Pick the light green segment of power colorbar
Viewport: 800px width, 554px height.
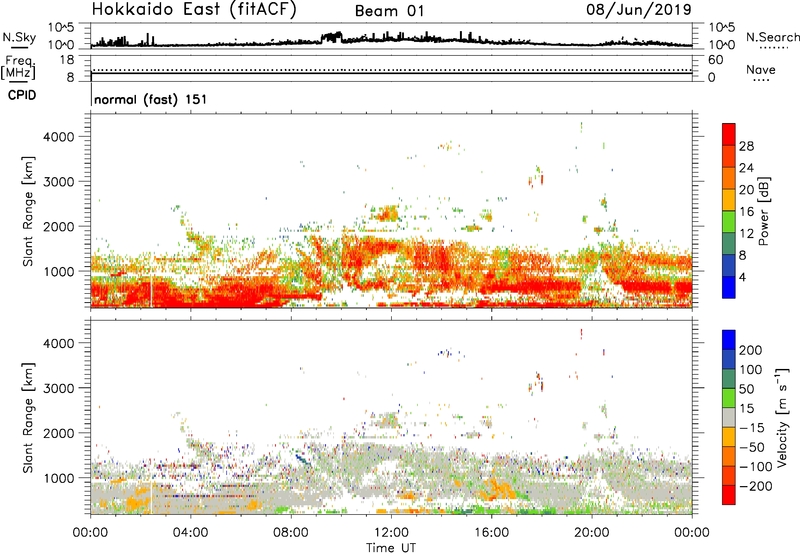coord(729,222)
